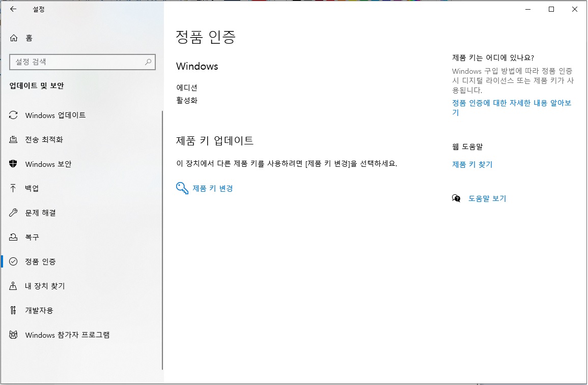Click the 정품 인증 checkmark circle icon
The width and height of the screenshot is (588, 385).
13,261
